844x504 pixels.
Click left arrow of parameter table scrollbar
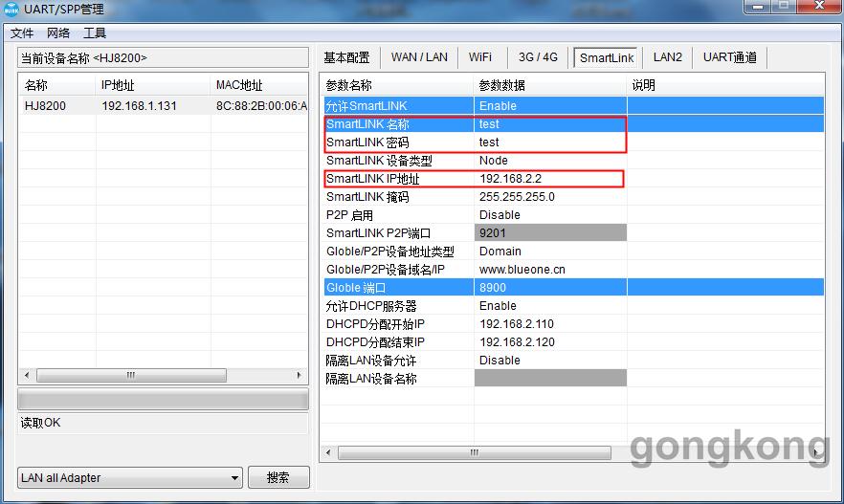coord(328,452)
